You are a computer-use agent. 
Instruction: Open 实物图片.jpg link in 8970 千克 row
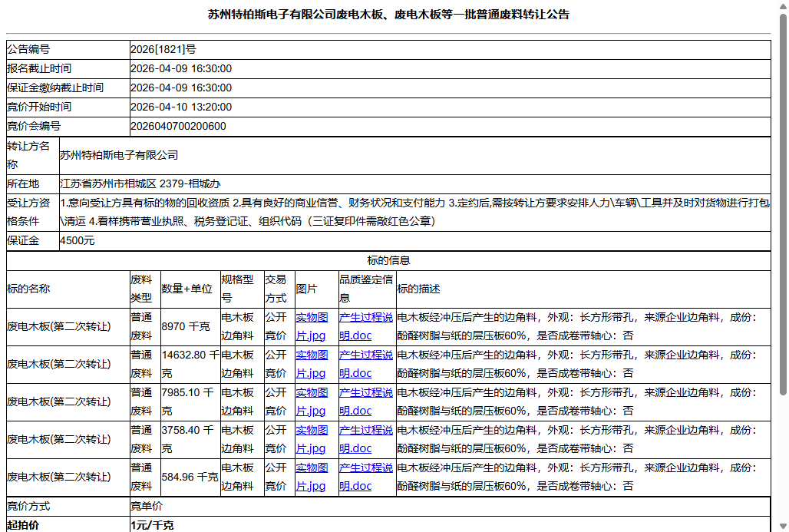(312, 327)
